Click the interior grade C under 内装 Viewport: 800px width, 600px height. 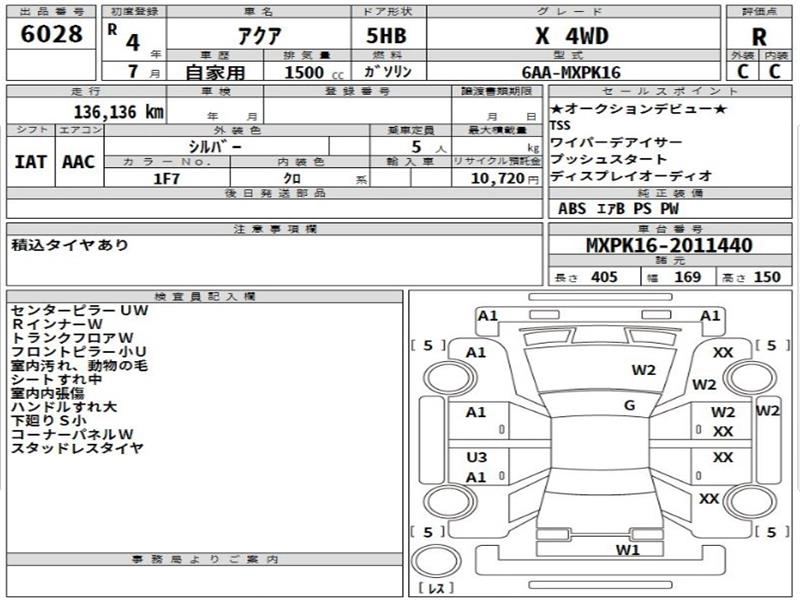click(x=775, y=71)
